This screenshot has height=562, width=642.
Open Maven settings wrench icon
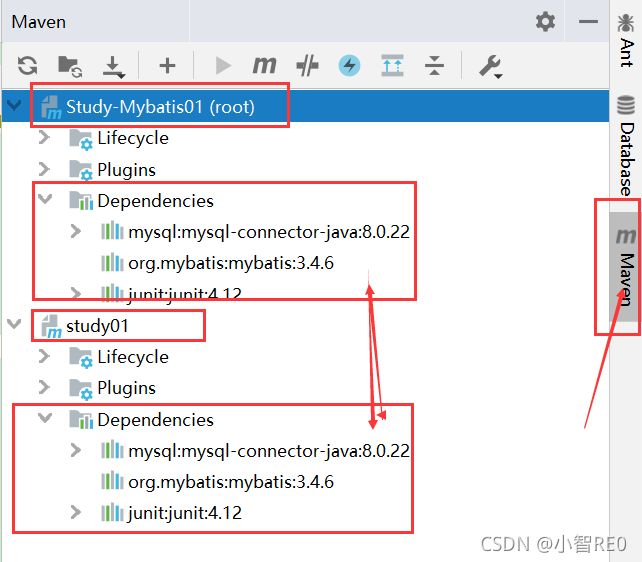click(491, 66)
